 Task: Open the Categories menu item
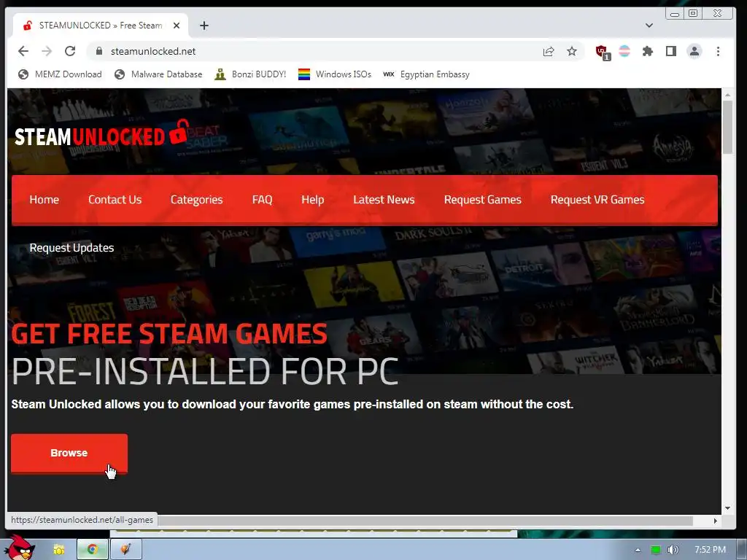point(197,200)
